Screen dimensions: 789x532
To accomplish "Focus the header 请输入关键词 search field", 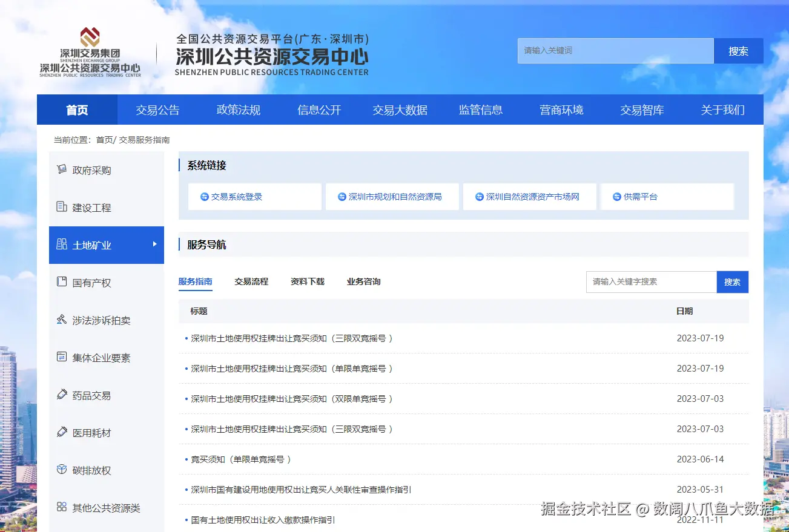I will [616, 51].
